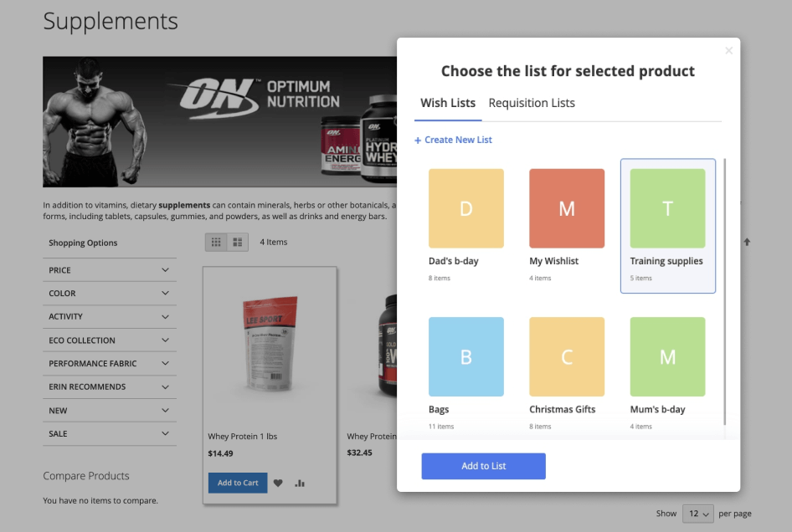
Task: Pick the Bags wish list tile
Action: 465,357
